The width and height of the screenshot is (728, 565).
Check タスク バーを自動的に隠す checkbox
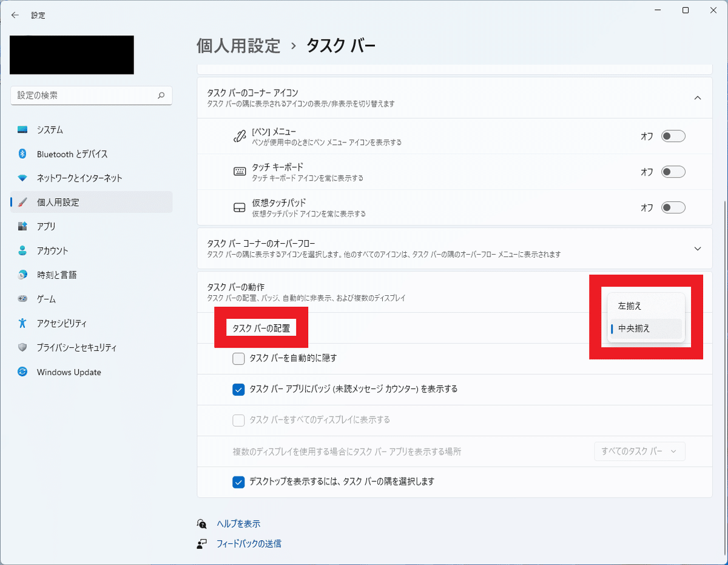pyautogui.click(x=238, y=358)
